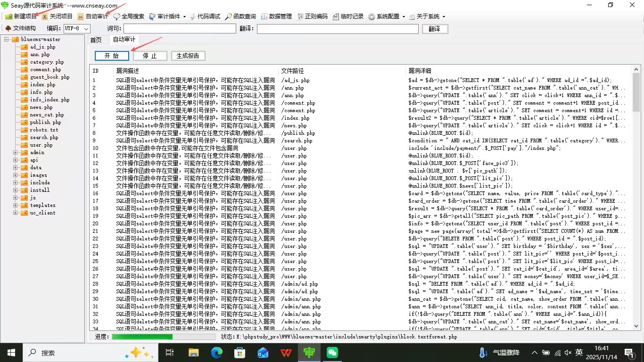Viewport: 644px width, 362px height.
Task: Select result row 10 file inclusion vulnerability
Action: point(360,148)
